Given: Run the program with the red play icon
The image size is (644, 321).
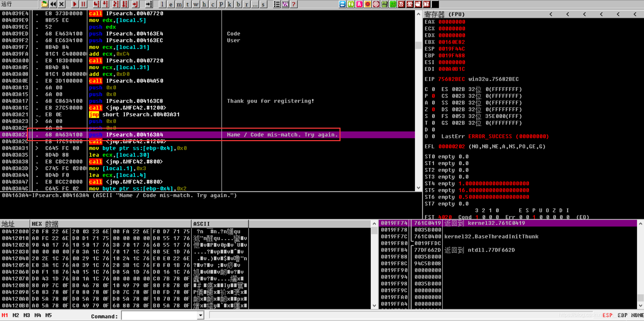Looking at the screenshot, I should 75,4.
